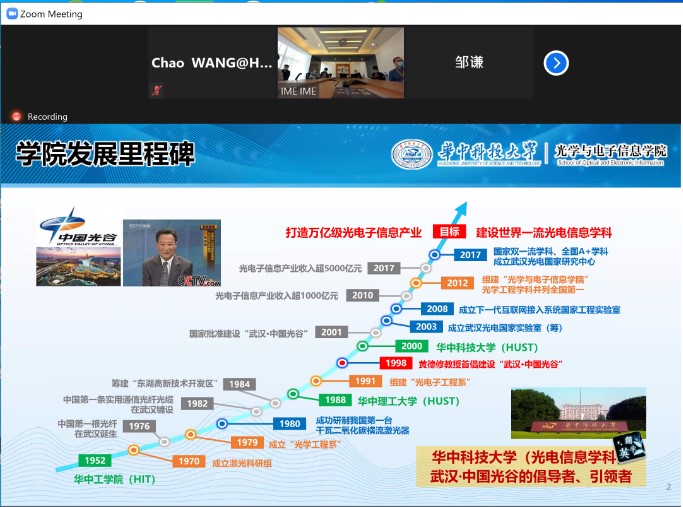The width and height of the screenshot is (683, 507).
Task: Click the text 筹建"东湖高新技术开发区"
Action: (164, 383)
